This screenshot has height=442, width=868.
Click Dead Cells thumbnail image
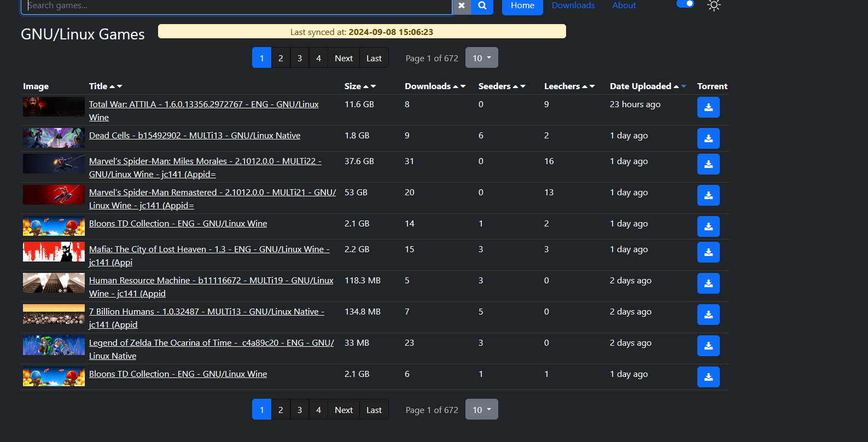pyautogui.click(x=54, y=138)
